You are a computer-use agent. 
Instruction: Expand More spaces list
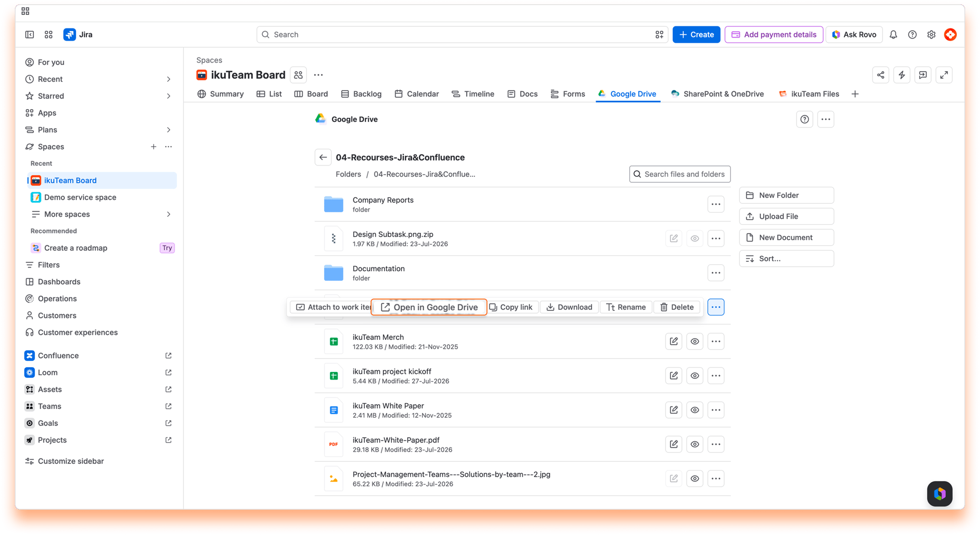168,214
